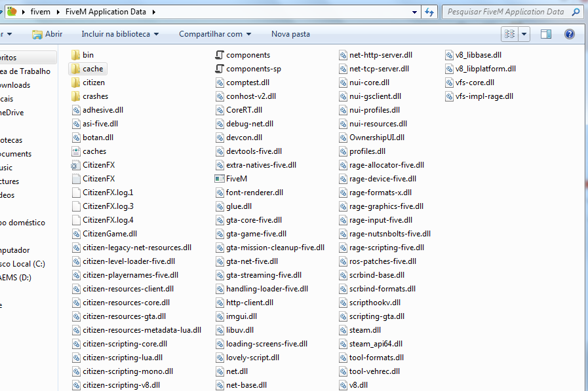This screenshot has width=588, height=391.
Task: Select the CitizenFX.log.1 file icon
Action: (x=76, y=193)
